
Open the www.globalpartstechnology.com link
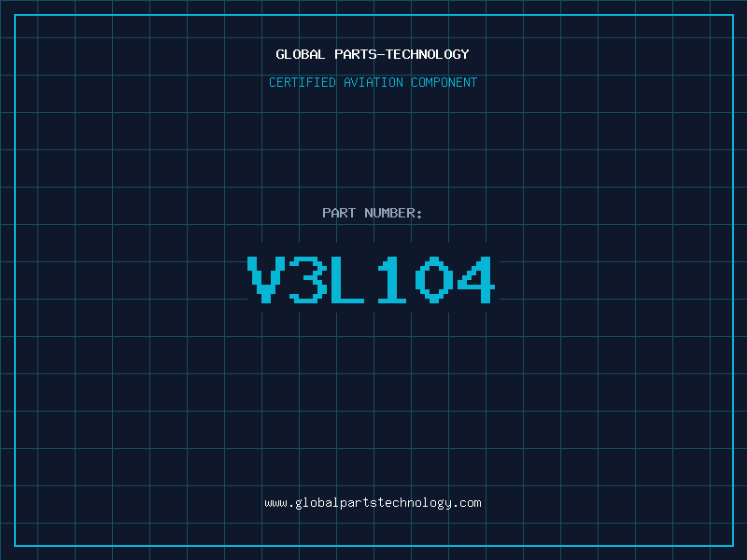(373, 503)
